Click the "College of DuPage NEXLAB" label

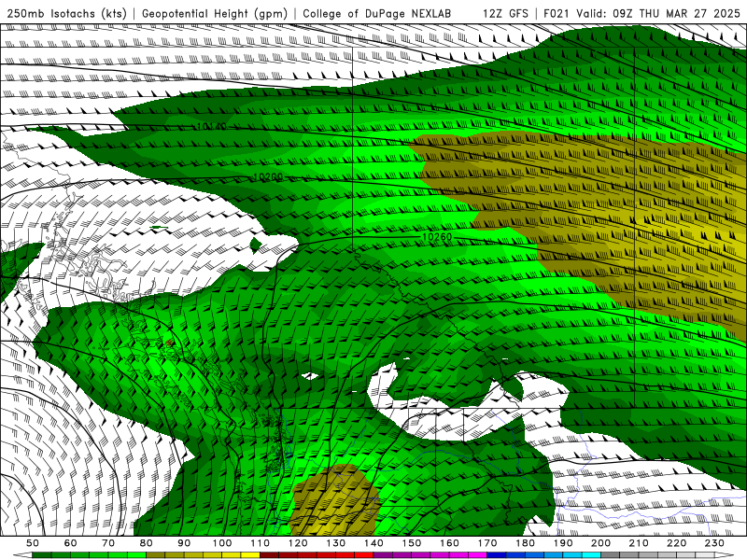377,14
